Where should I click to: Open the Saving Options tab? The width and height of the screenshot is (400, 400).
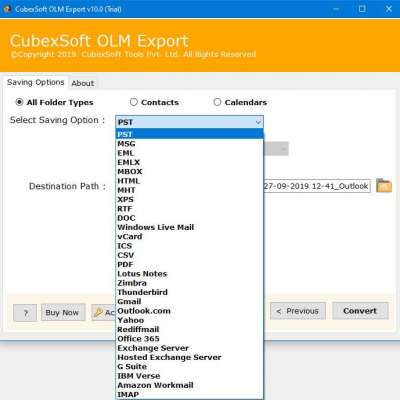click(35, 82)
